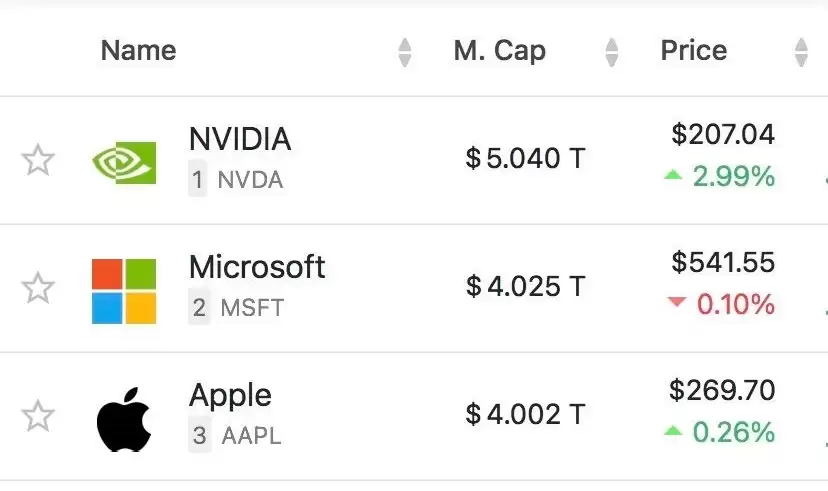Sort using arrows beside M. Cap header
Image resolution: width=828 pixels, height=491 pixels.
click(x=612, y=51)
